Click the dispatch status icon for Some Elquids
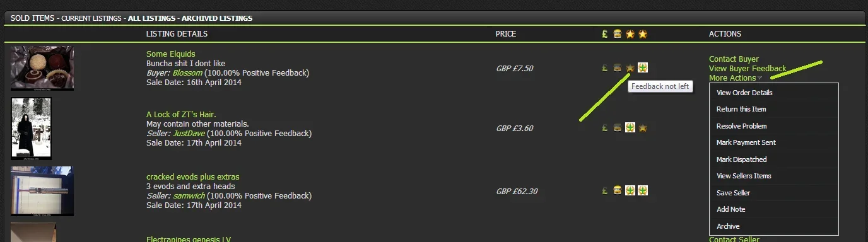 click(x=618, y=68)
